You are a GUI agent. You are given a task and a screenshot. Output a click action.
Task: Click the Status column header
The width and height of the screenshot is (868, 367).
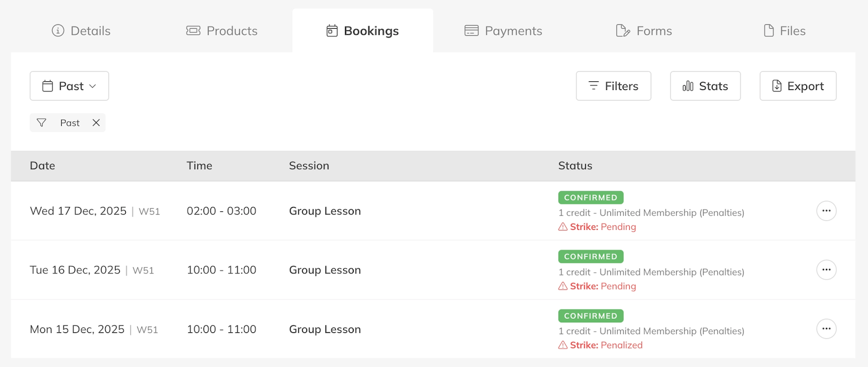[575, 166]
